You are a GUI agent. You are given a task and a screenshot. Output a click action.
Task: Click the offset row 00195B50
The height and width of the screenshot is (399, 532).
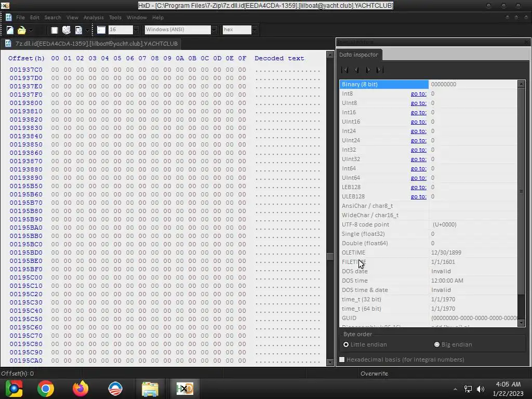point(26,186)
